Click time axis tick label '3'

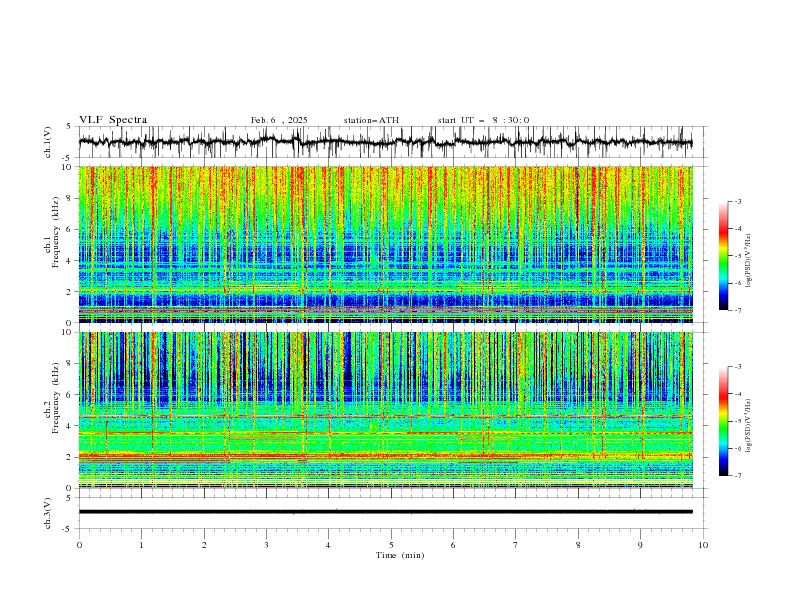[x=266, y=545]
